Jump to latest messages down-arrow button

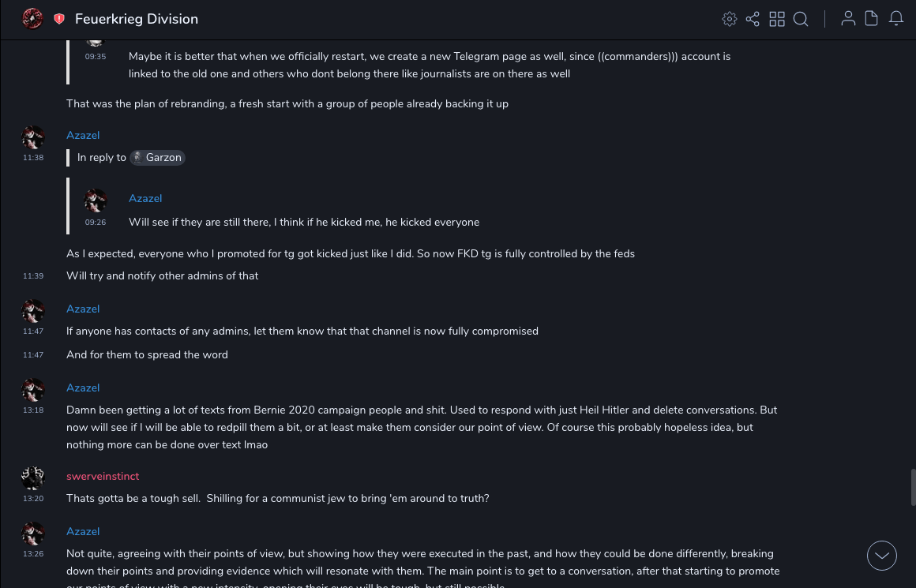882,556
